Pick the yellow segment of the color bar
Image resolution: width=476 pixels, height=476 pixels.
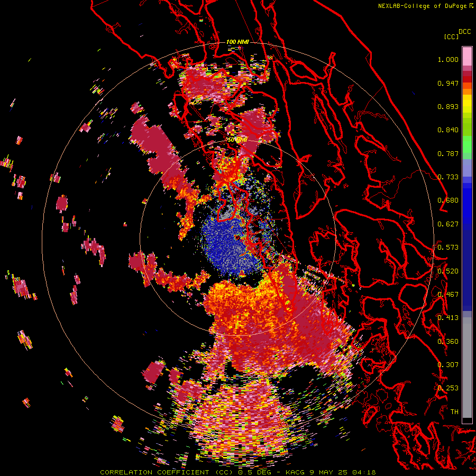[467, 104]
